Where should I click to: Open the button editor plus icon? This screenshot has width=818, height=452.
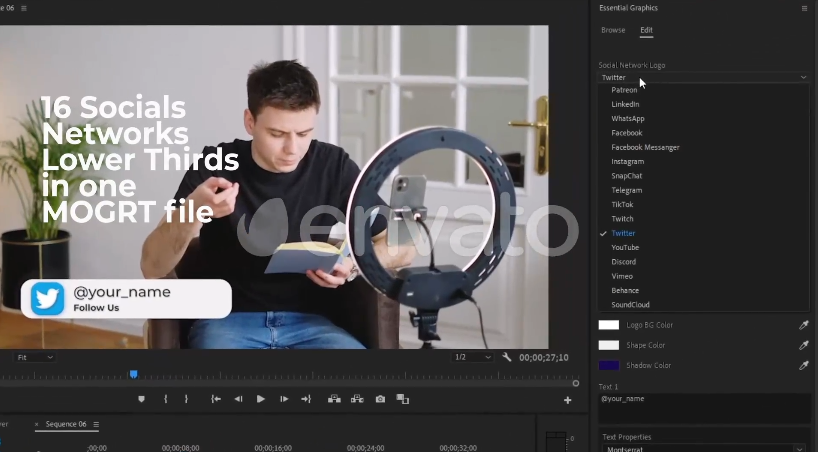pyautogui.click(x=568, y=400)
